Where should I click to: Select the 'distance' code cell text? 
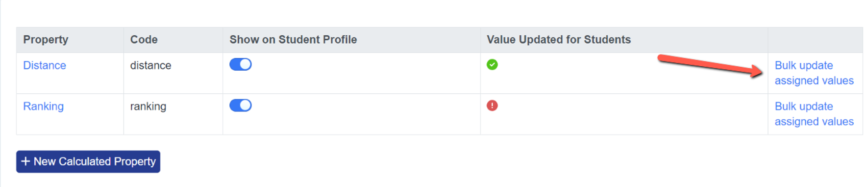pos(150,65)
